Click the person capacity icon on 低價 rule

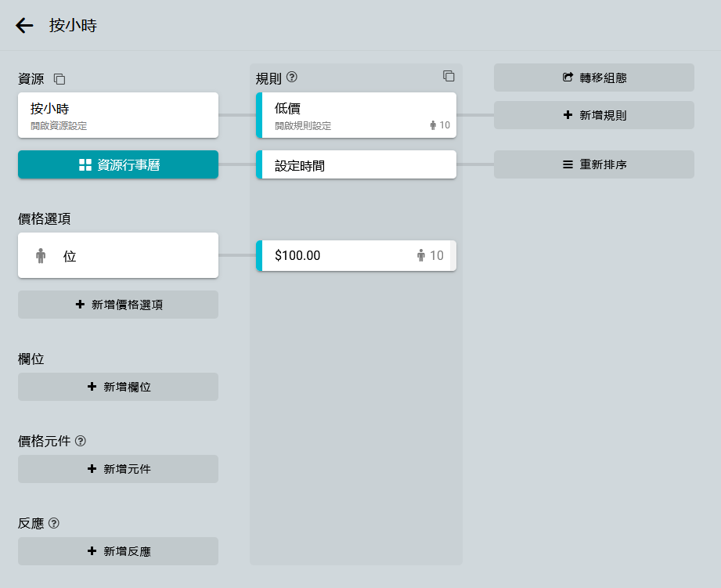pos(433,125)
